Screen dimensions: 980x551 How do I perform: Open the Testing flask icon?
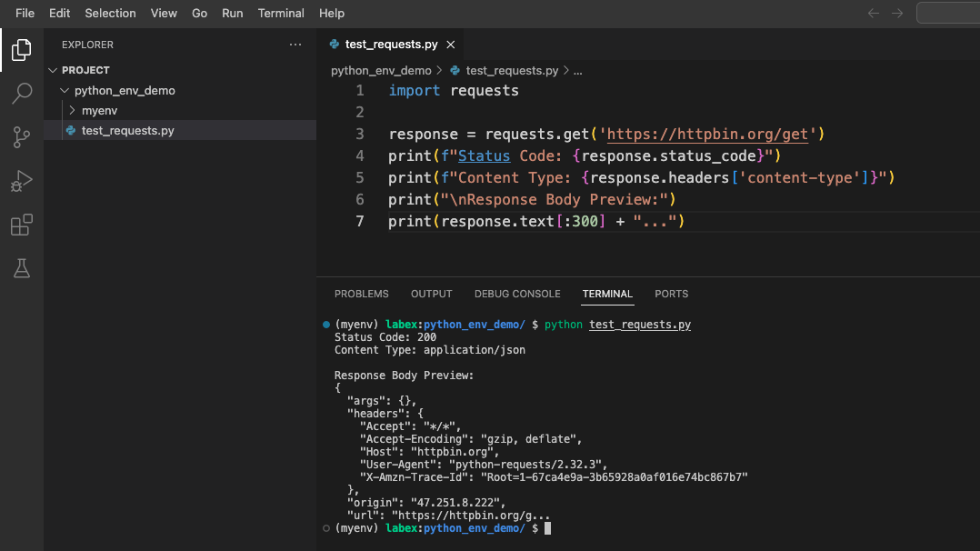click(x=21, y=268)
